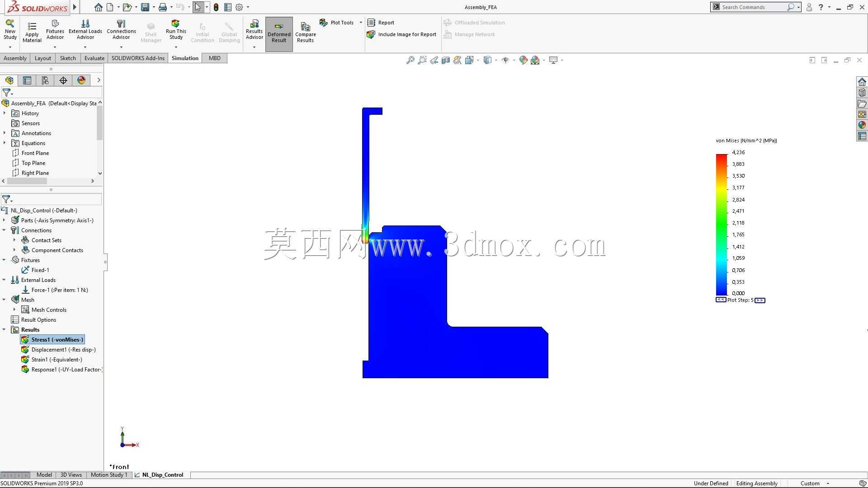The width and height of the screenshot is (868, 488).
Task: Open the Connections Advisor
Action: (x=121, y=30)
